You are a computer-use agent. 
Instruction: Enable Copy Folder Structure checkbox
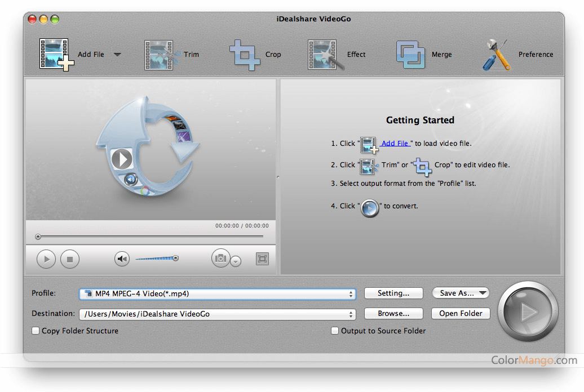[x=36, y=331]
